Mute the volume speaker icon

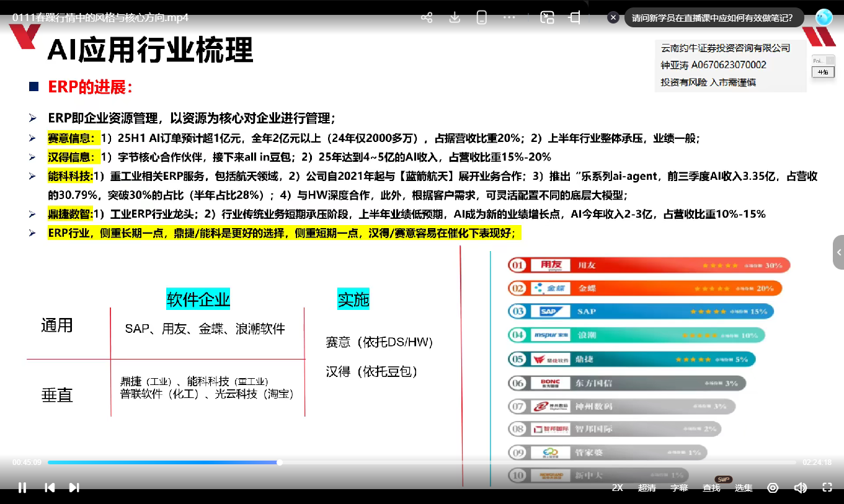click(x=801, y=488)
